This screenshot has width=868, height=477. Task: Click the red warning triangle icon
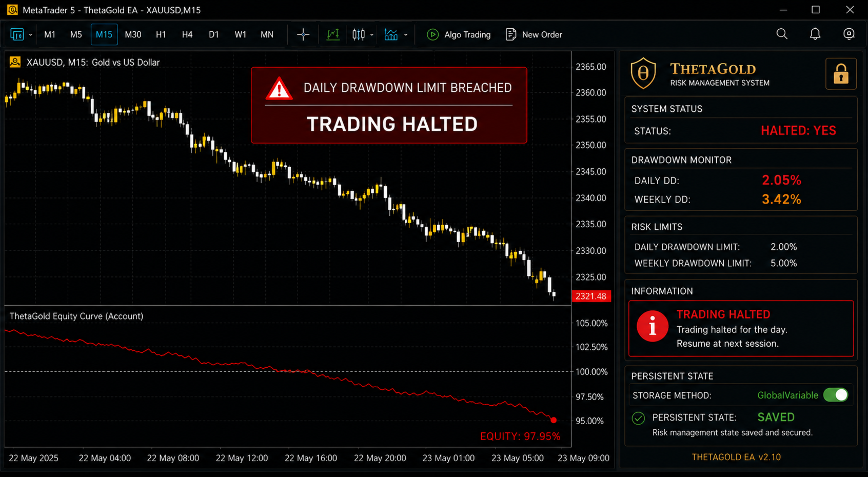(x=279, y=89)
